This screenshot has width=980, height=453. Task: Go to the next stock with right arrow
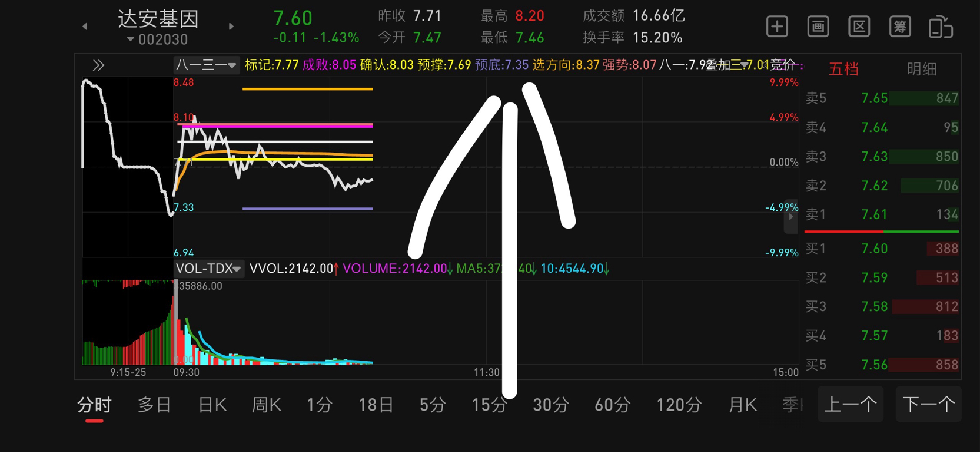231,27
